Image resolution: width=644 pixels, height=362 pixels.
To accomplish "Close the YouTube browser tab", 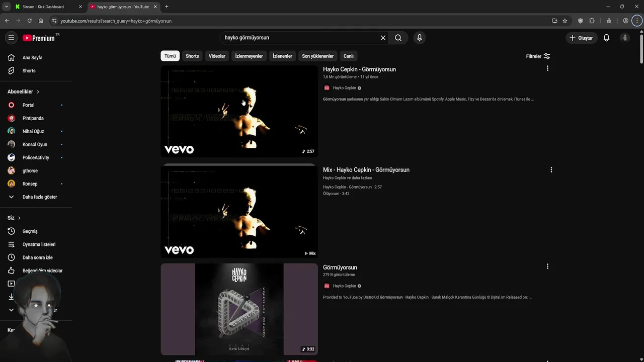I will coord(156,7).
